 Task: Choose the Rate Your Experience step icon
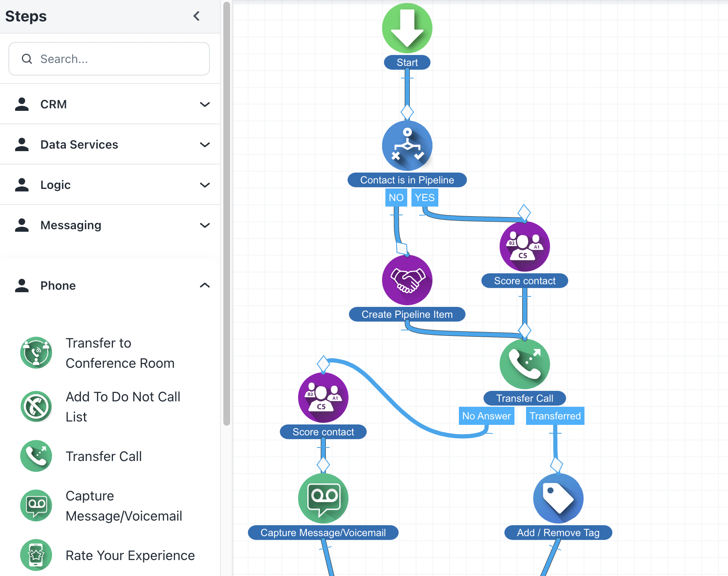click(36, 555)
